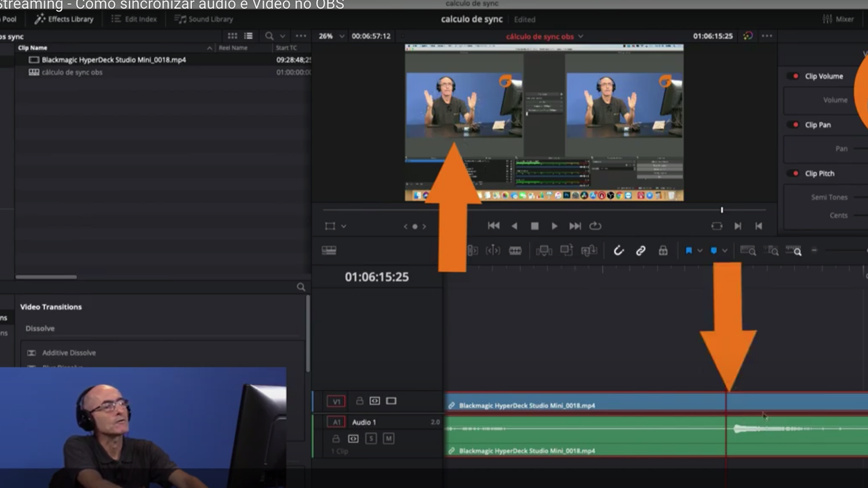The height and width of the screenshot is (488, 868).
Task: Click the insert clip icon
Action: pos(544,250)
